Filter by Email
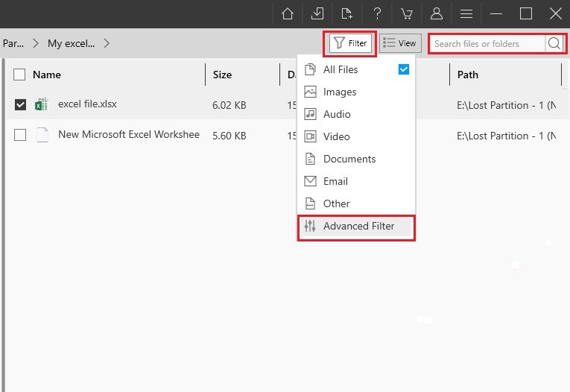Viewport: 570px width, 392px height. click(x=356, y=181)
